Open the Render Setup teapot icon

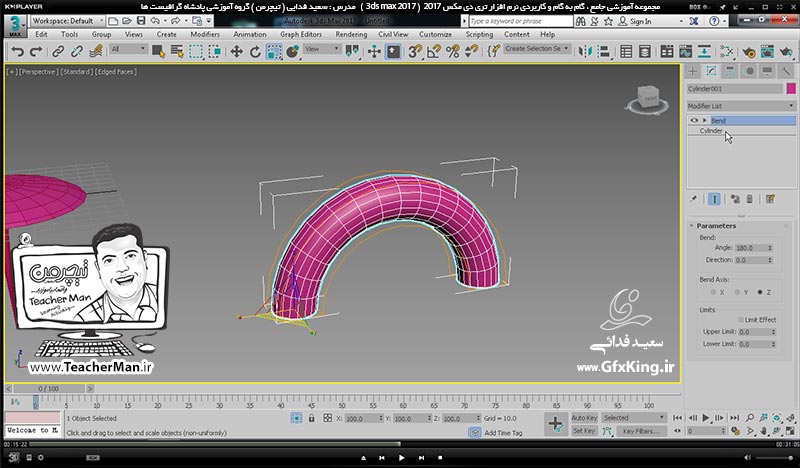tap(748, 52)
